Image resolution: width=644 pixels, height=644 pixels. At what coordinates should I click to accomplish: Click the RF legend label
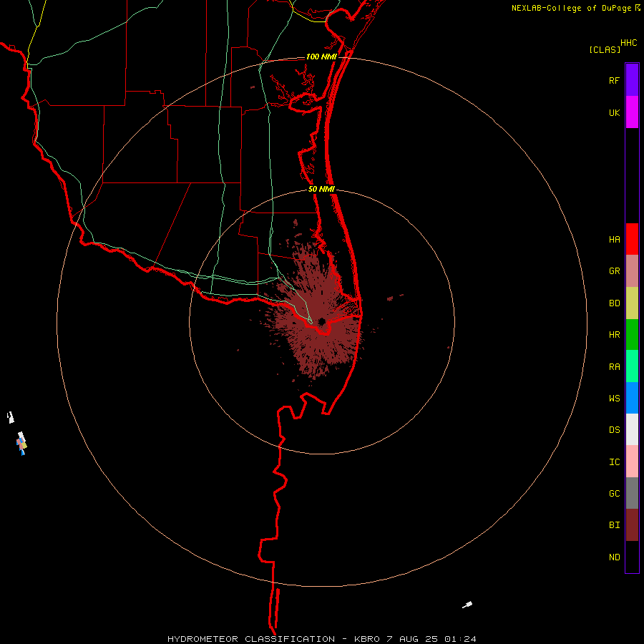point(614,80)
